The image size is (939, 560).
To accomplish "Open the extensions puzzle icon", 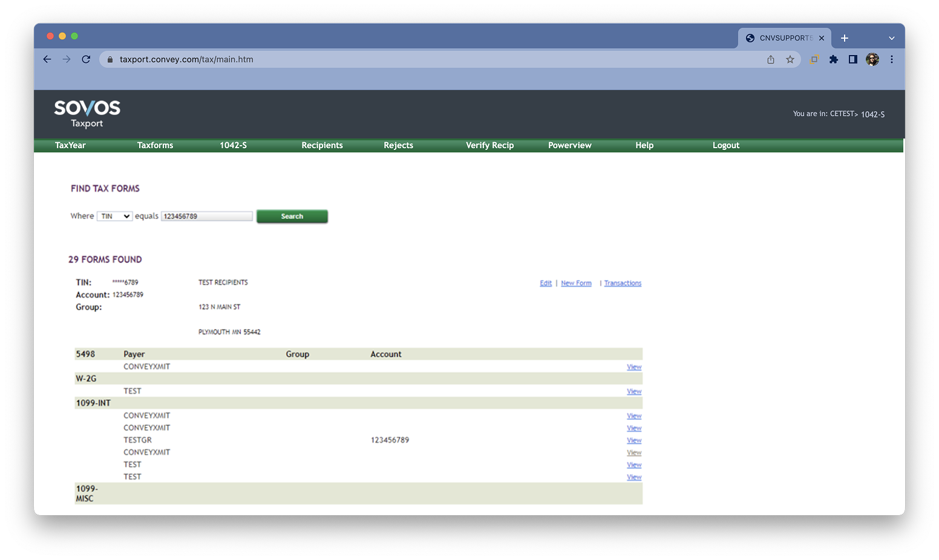I will (x=834, y=59).
